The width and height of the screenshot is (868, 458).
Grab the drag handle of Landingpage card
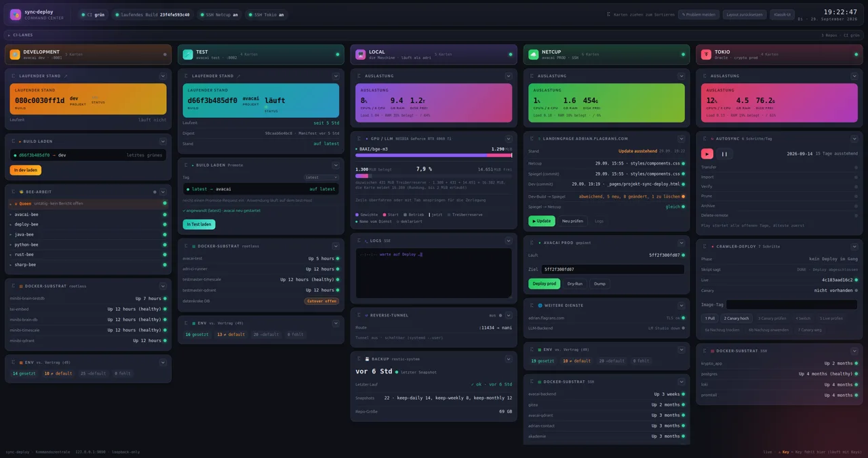coord(532,138)
